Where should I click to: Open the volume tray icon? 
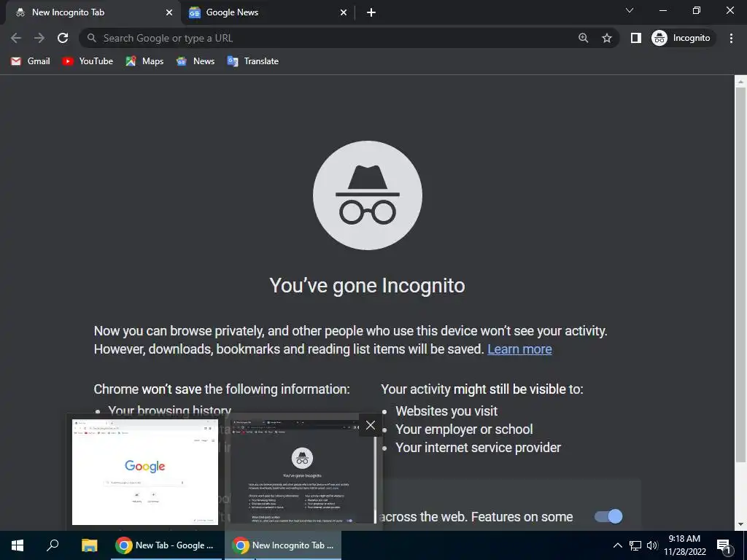click(652, 545)
